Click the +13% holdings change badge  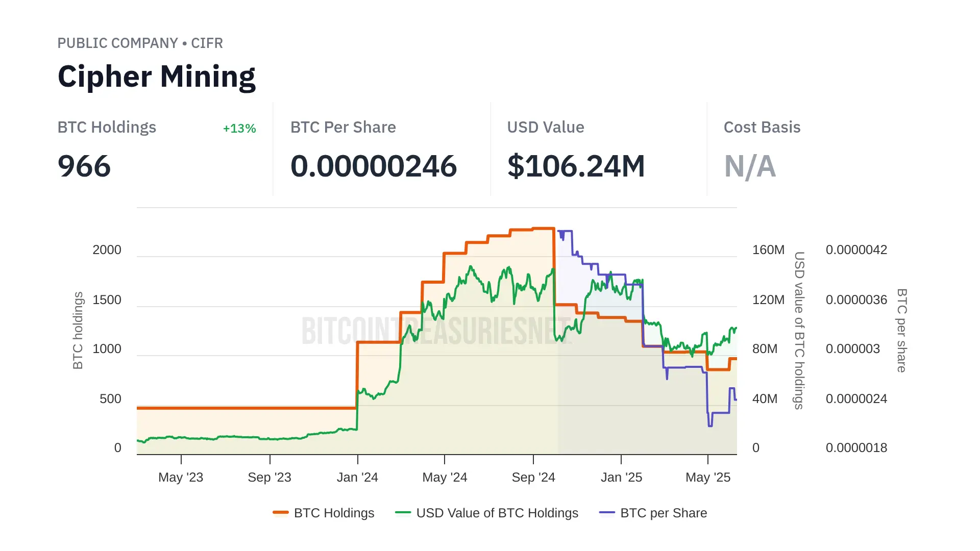(x=239, y=129)
